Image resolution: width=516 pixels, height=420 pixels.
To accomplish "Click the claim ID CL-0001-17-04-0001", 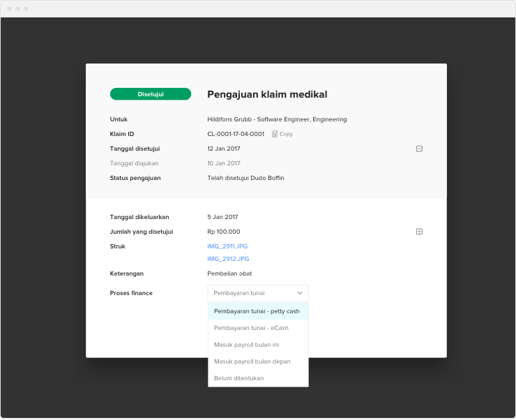I will (236, 134).
